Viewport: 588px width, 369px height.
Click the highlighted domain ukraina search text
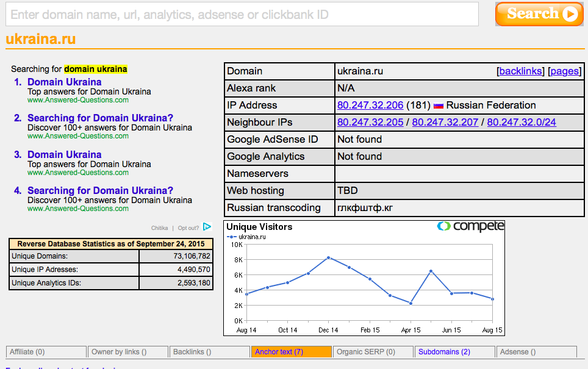pyautogui.click(x=96, y=69)
